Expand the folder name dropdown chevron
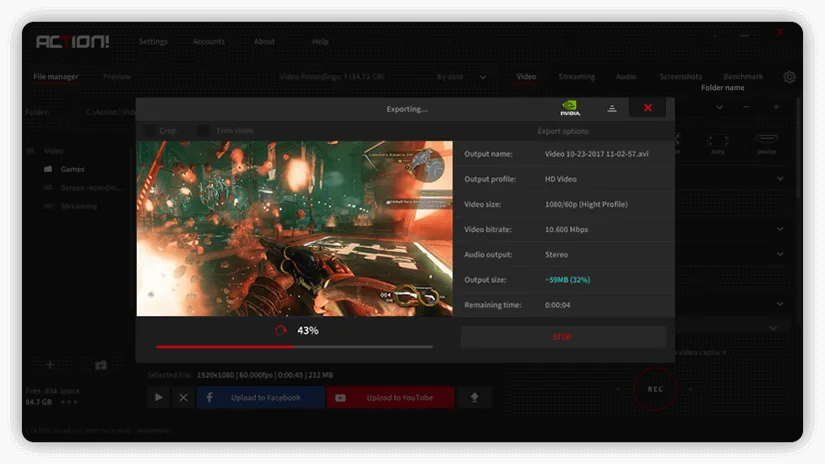 click(x=720, y=107)
